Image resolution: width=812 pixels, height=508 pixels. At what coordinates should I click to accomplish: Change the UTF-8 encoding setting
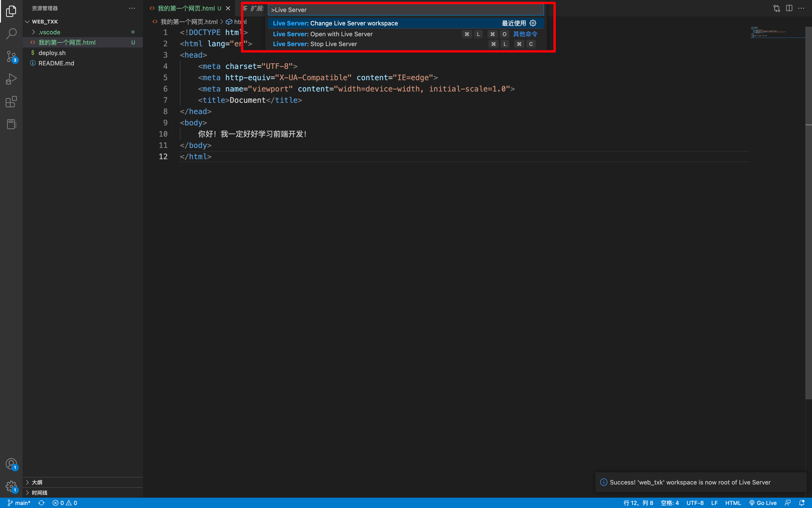(x=695, y=503)
